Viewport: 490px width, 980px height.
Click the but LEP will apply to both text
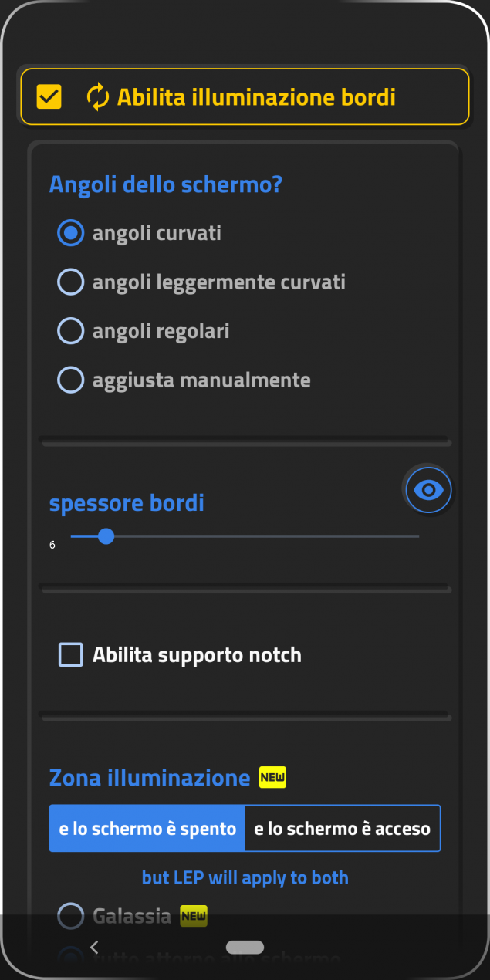pyautogui.click(x=245, y=877)
